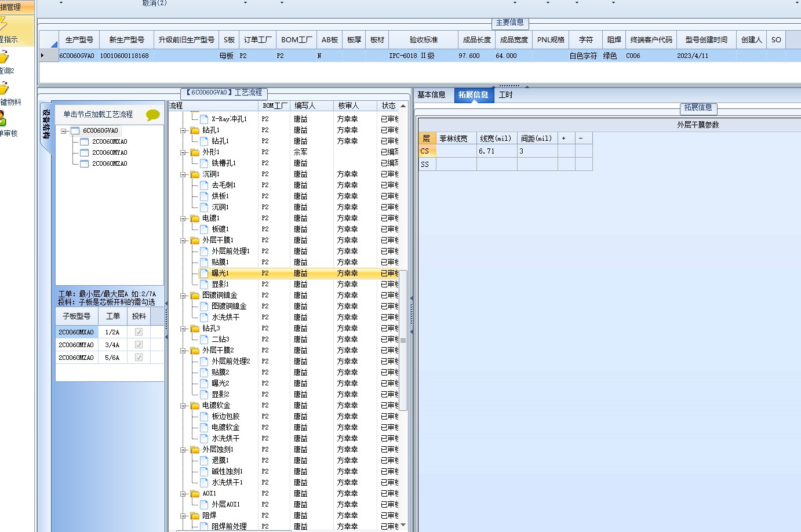Toggle 投料 checkbox for 2C0060MZA0
Screen dimensions: 801x532
139,358
